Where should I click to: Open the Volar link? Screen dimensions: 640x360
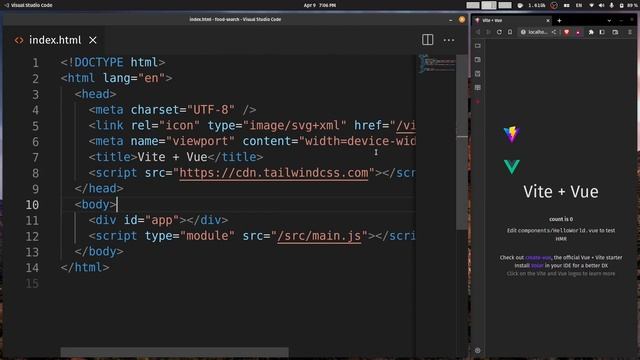coord(537,266)
